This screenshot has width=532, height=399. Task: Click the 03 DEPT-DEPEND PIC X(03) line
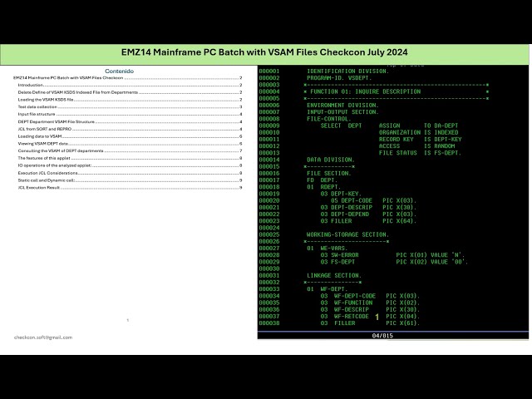pos(368,214)
